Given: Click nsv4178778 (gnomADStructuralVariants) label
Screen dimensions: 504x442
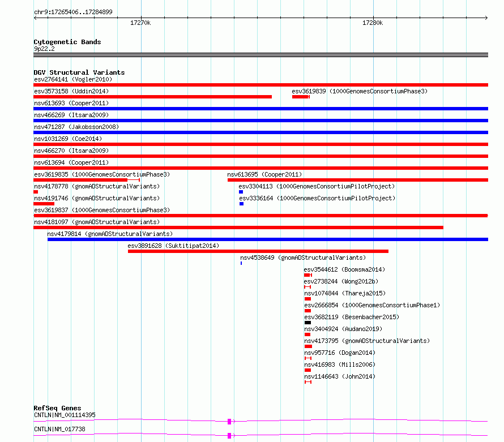Looking at the screenshot, I should [x=97, y=186].
